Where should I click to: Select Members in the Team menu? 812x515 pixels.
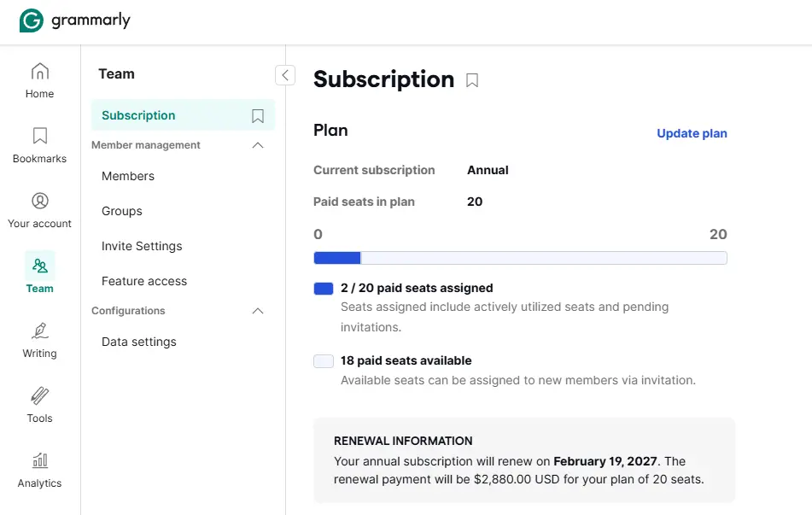tap(128, 176)
